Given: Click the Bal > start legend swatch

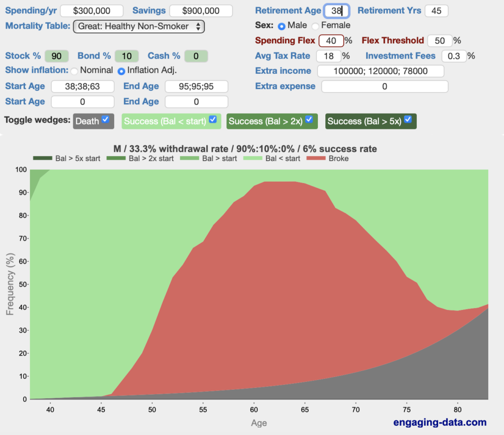Looking at the screenshot, I should pos(189,158).
